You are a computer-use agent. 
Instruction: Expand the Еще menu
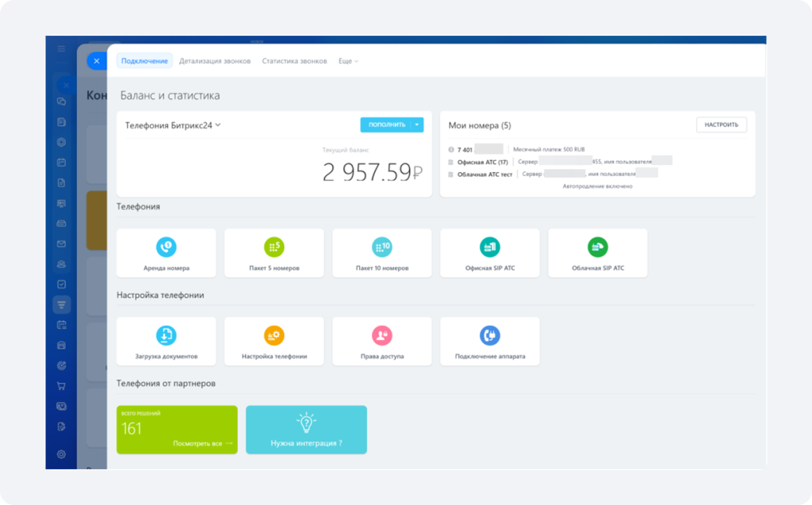[348, 61]
